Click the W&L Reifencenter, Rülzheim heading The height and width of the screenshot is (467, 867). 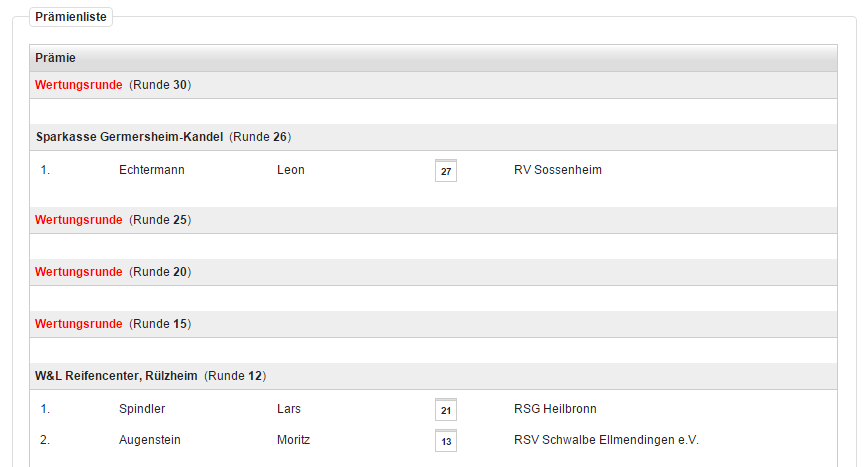pos(116,376)
